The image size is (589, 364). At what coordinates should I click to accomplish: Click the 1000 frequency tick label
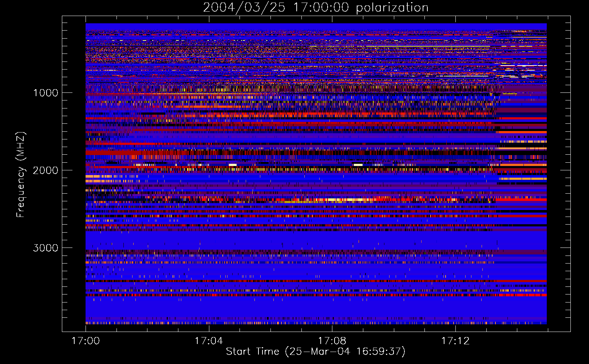pyautogui.click(x=46, y=93)
